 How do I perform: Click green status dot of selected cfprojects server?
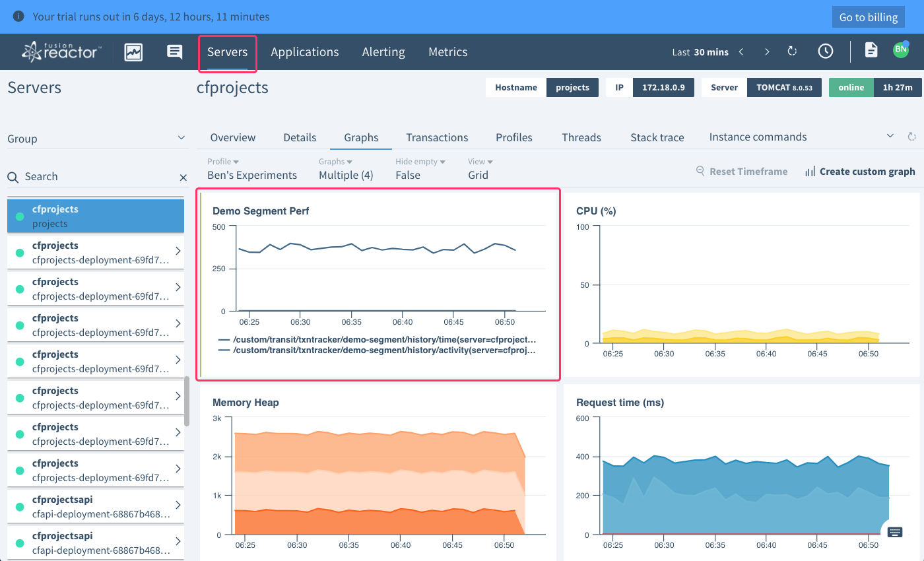coord(20,216)
